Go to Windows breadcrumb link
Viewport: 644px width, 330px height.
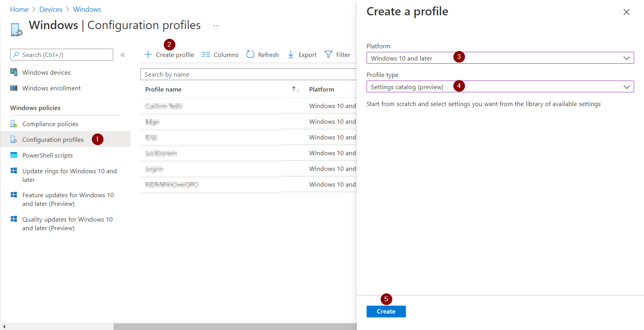87,9
